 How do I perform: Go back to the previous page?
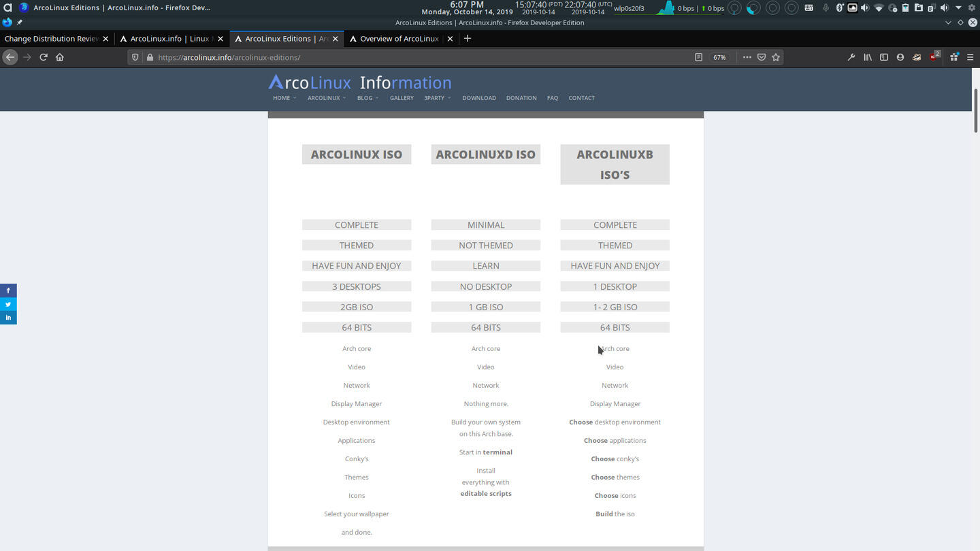click(x=10, y=57)
